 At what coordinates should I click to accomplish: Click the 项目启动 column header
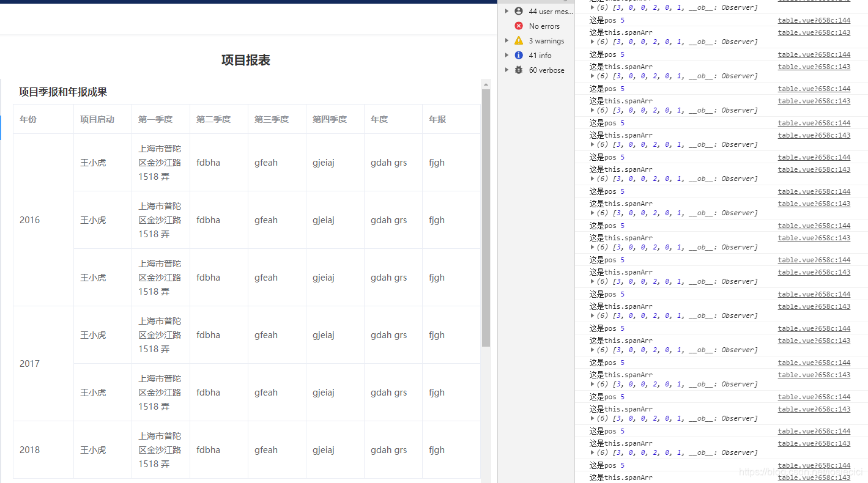pos(103,119)
